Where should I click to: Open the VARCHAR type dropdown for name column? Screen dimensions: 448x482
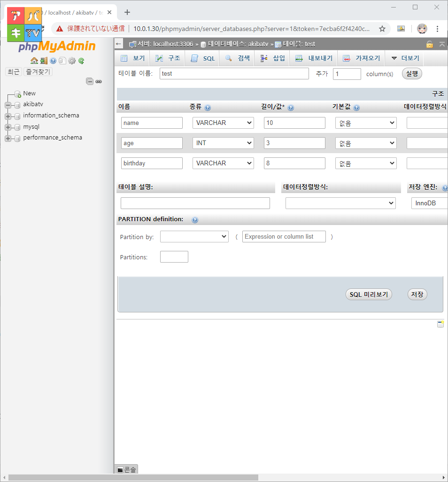pos(223,123)
